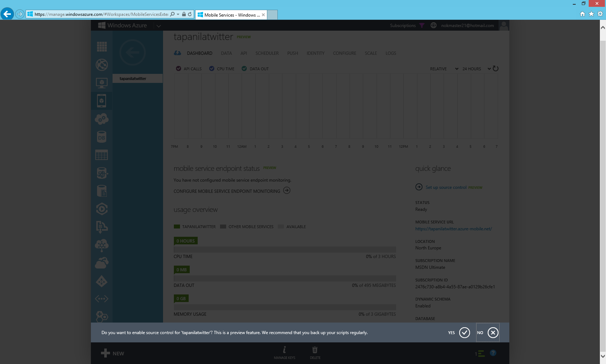
Task: Confirm with the YES check button
Action: click(x=464, y=333)
